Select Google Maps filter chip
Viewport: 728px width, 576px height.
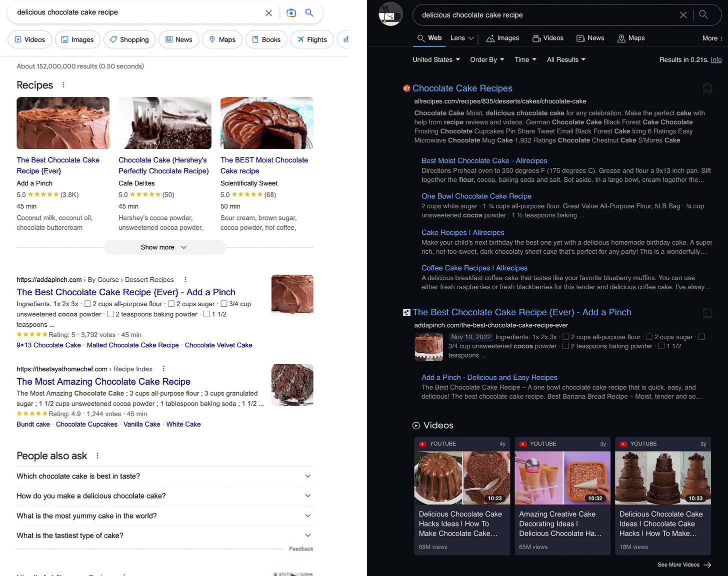coord(222,39)
